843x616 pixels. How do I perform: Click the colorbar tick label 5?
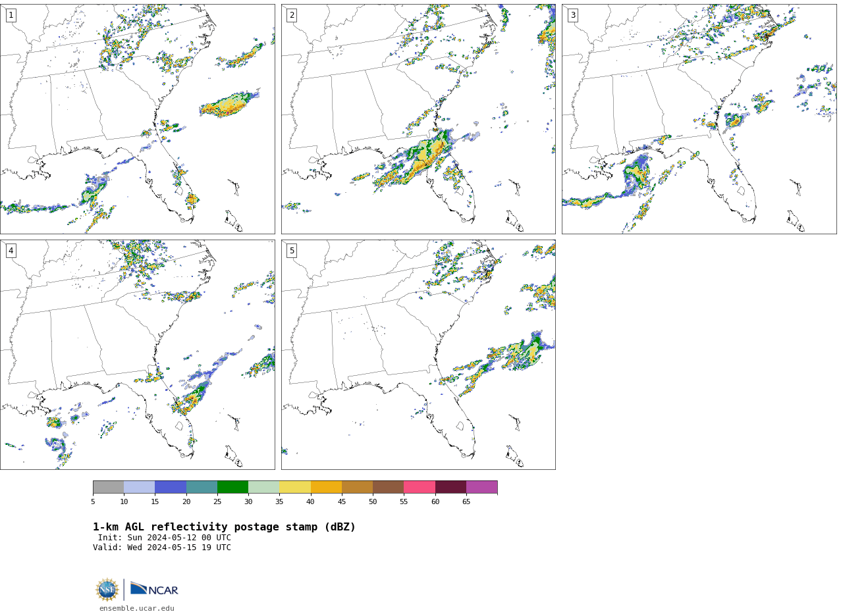(93, 502)
